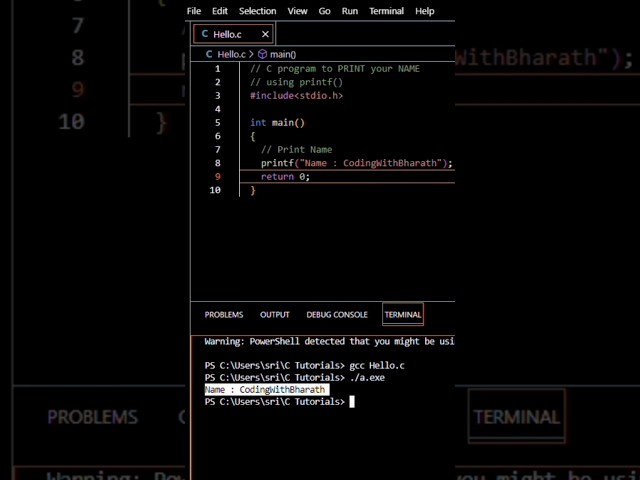The image size is (640, 480).
Task: Click the comment "// C program to PRINT your NAME"
Action: (335, 69)
